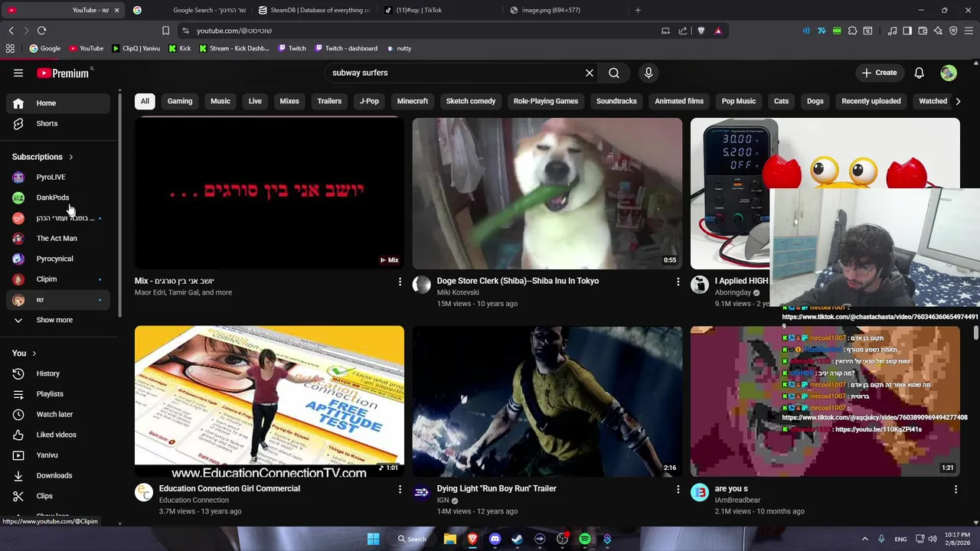
Task: Open Watch later in the sidebar
Action: click(58, 415)
